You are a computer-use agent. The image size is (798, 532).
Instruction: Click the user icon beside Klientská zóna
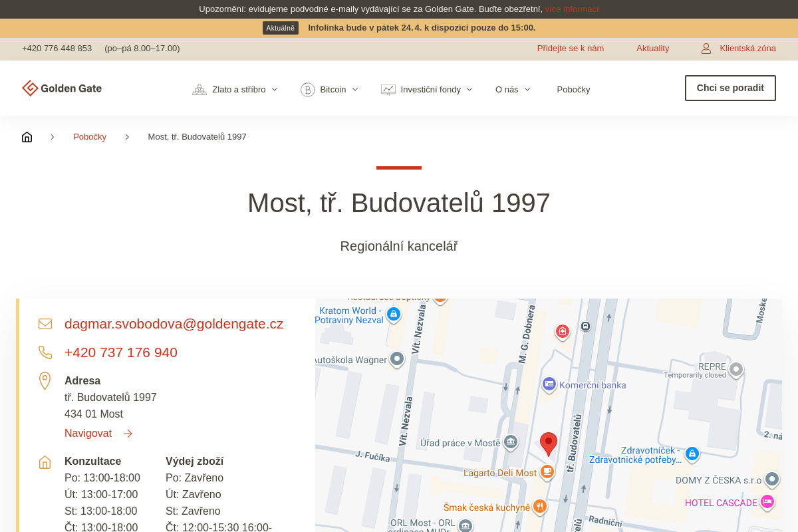coord(706,49)
